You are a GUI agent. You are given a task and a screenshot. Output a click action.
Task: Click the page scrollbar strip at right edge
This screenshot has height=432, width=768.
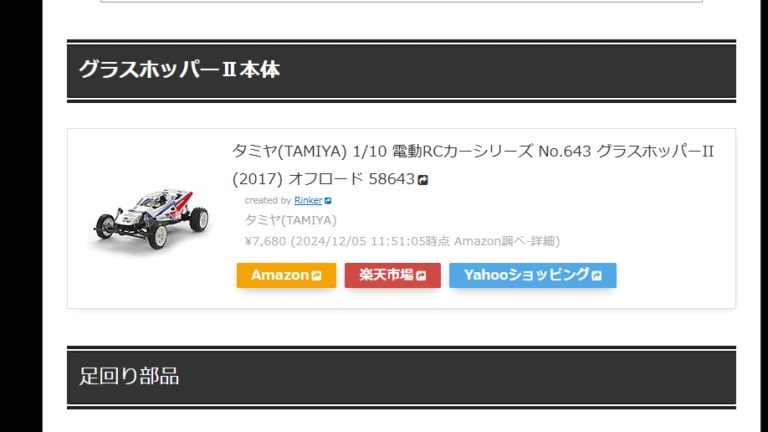tap(764, 216)
